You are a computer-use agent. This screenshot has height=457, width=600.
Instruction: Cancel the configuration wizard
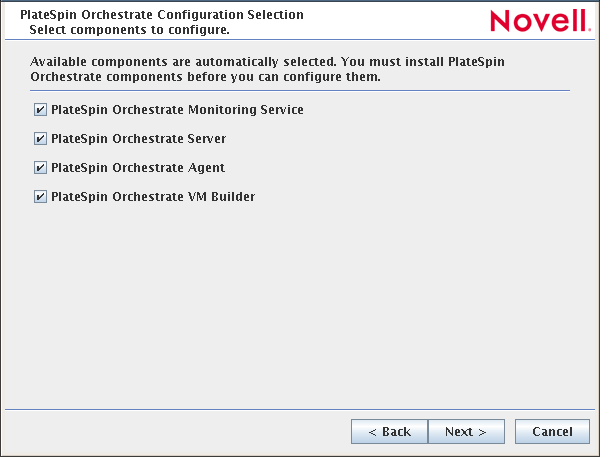click(552, 432)
